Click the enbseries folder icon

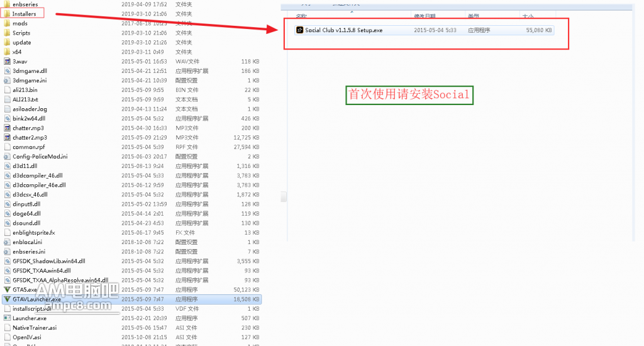7,4
